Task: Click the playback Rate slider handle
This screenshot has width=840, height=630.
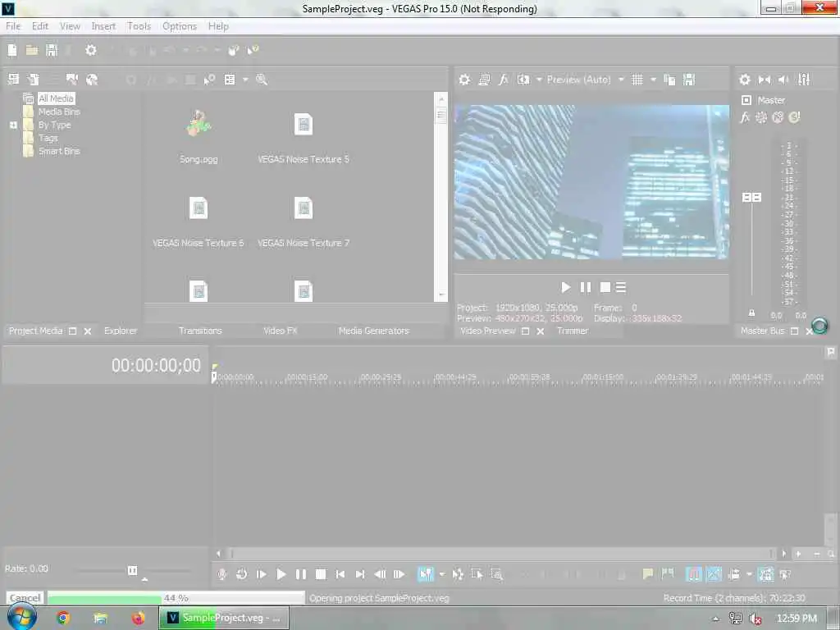Action: point(132,571)
